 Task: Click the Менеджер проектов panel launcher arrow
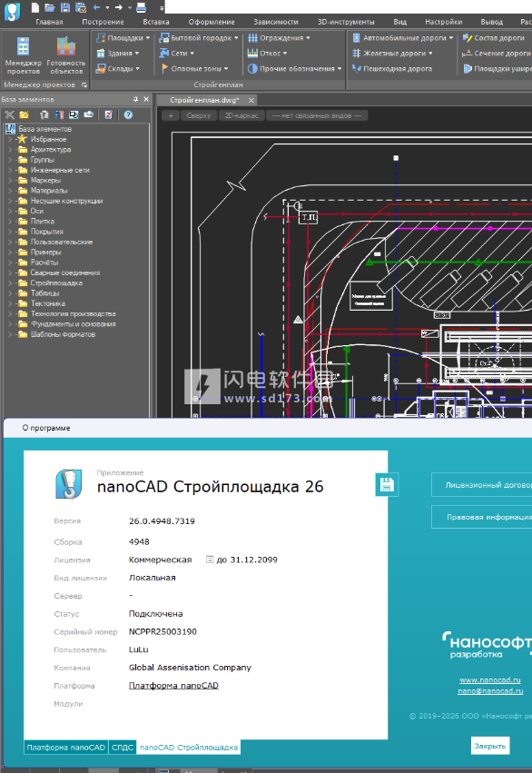point(84,84)
